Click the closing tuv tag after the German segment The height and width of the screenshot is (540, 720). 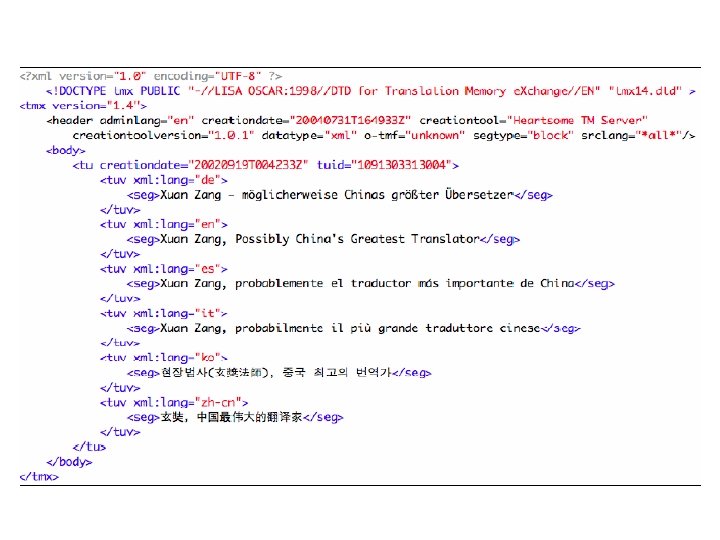coord(120,210)
